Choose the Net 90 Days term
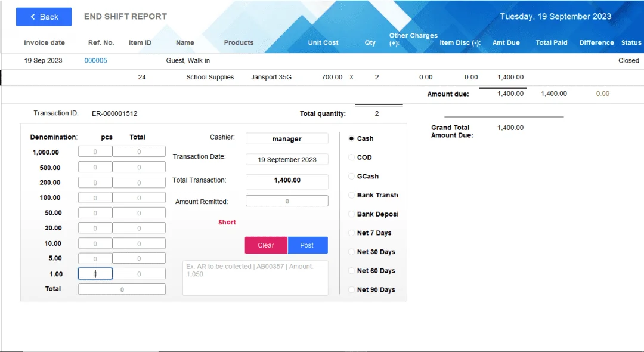The image size is (644, 352). (351, 289)
